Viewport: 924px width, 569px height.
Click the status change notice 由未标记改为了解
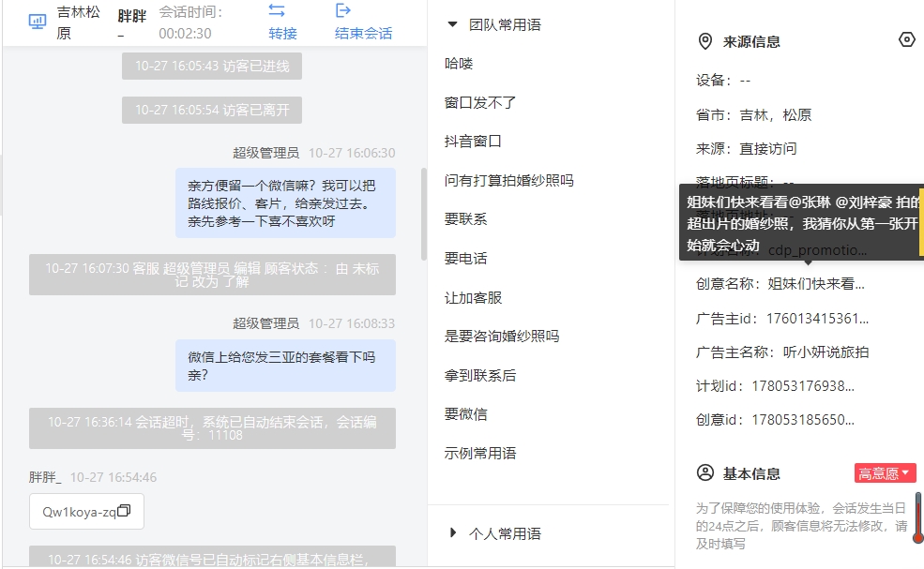(212, 275)
